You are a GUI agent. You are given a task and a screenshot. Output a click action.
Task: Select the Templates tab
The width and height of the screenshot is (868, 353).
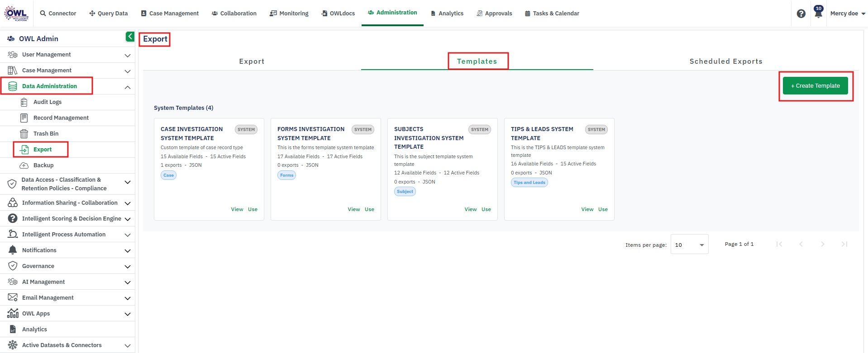(x=477, y=61)
